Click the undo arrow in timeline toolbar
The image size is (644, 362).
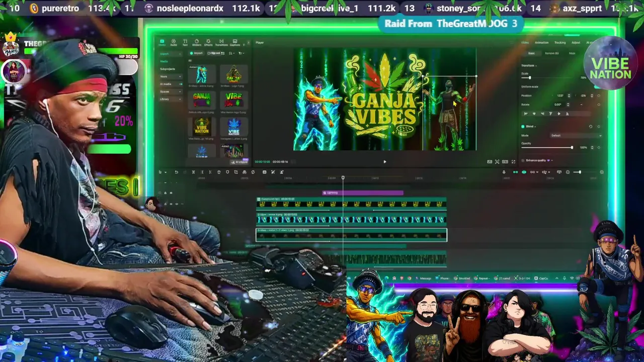pyautogui.click(x=177, y=172)
